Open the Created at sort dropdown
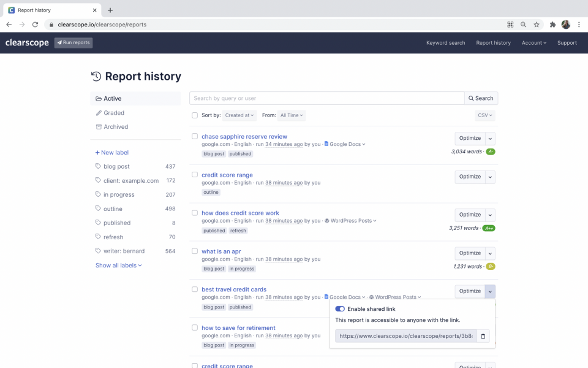The image size is (588, 368). (x=239, y=115)
